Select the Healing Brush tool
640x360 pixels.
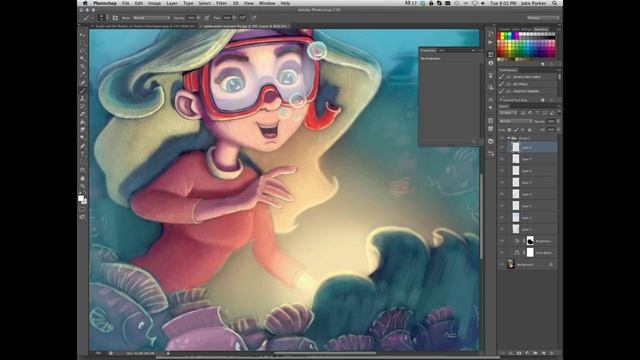(x=83, y=83)
